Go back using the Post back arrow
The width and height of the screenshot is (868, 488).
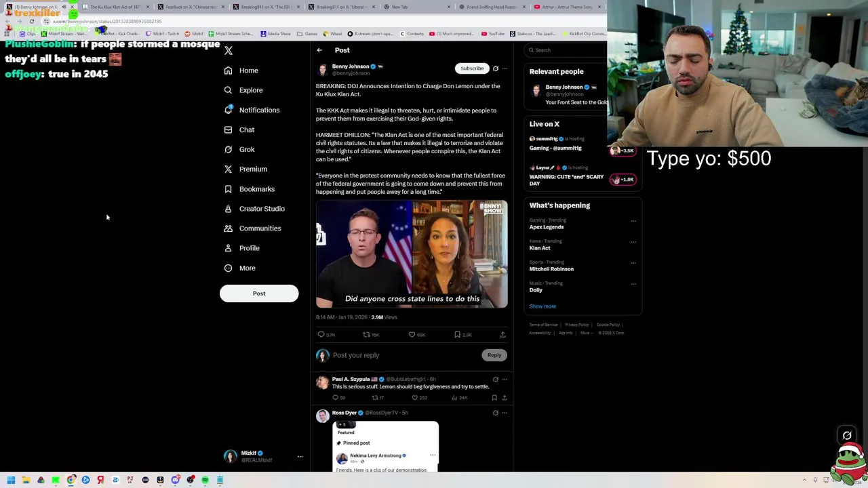319,50
